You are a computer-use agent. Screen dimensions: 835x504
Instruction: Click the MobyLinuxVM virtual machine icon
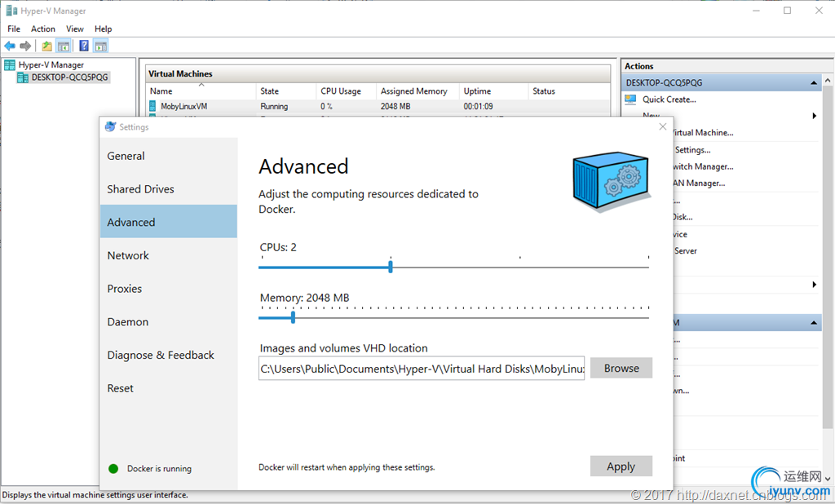pyautogui.click(x=152, y=106)
